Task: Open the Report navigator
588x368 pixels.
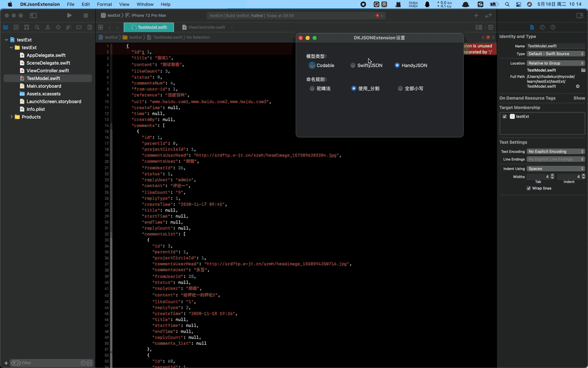Action: 90,27
